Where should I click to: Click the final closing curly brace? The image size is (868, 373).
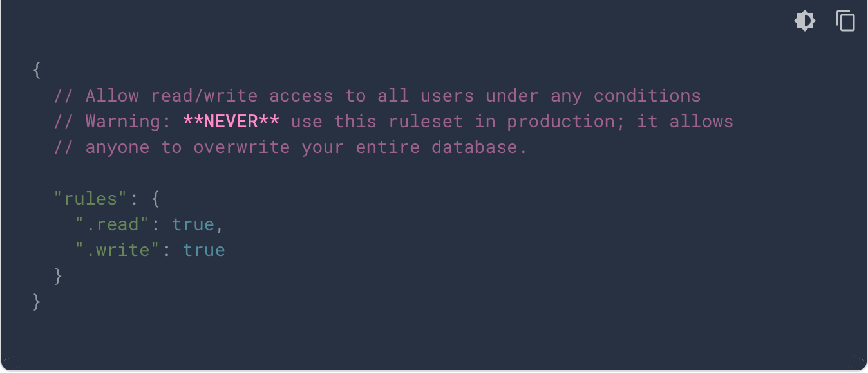[37, 301]
